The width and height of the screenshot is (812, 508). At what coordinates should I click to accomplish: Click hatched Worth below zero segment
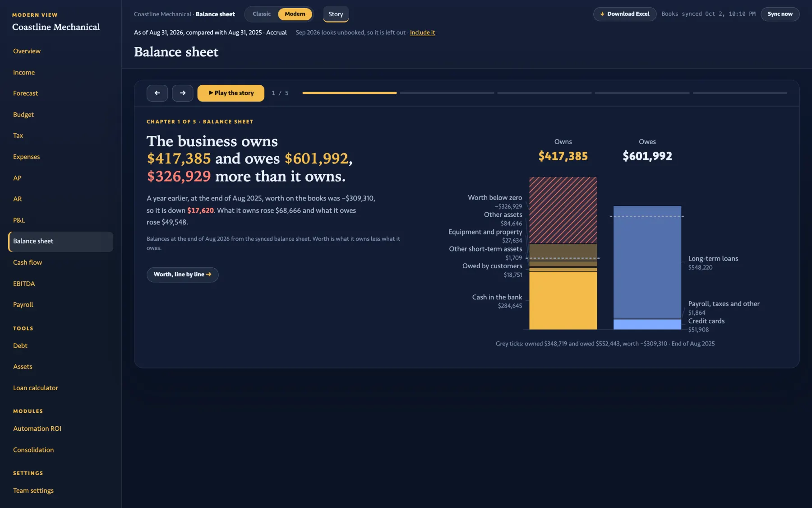click(x=563, y=210)
